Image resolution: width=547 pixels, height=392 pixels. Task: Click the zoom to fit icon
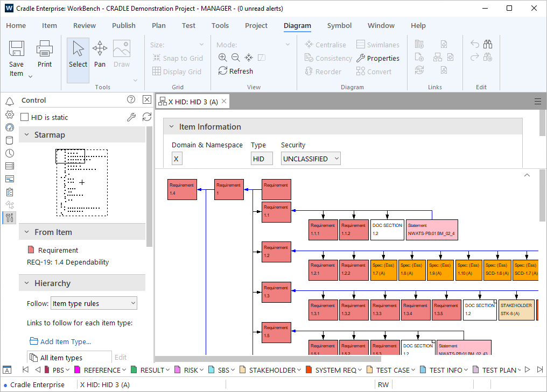coord(249,58)
